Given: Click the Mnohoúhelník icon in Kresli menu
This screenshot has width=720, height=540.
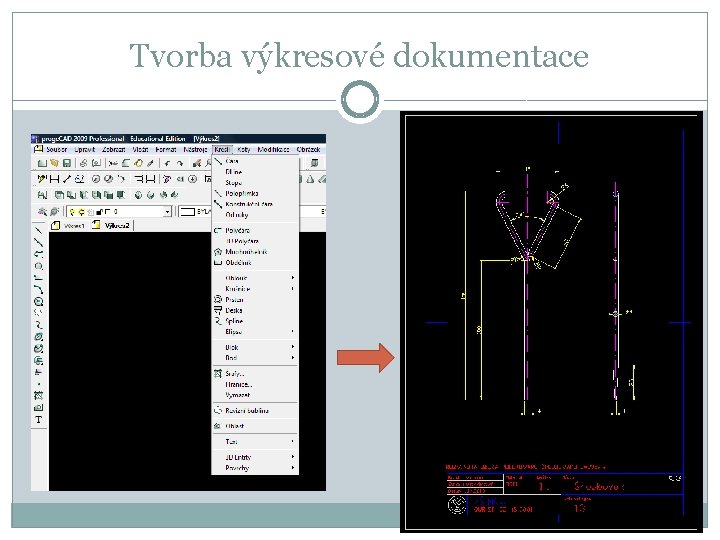Looking at the screenshot, I should pos(218,252).
